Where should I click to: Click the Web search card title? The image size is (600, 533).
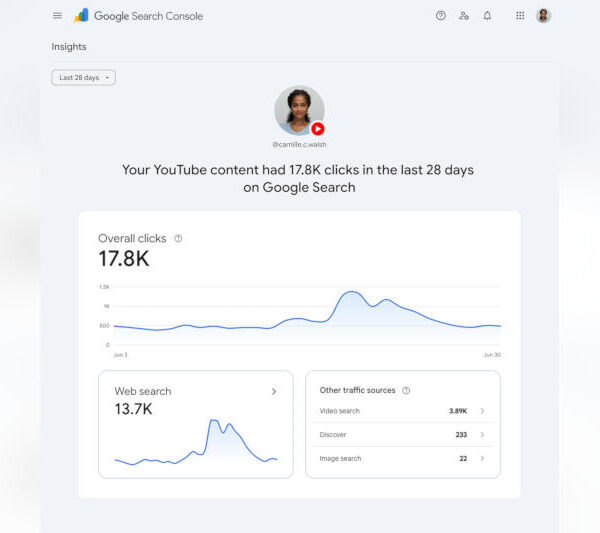[143, 391]
